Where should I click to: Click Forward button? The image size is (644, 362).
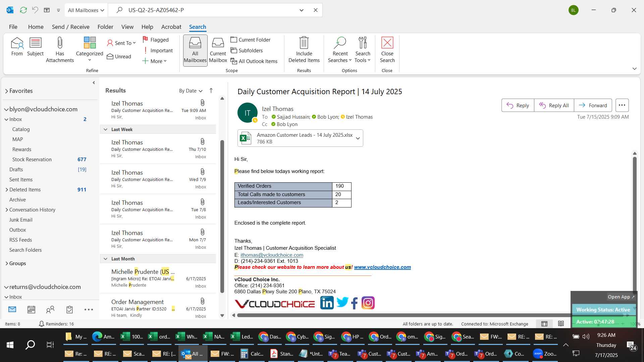point(593,105)
